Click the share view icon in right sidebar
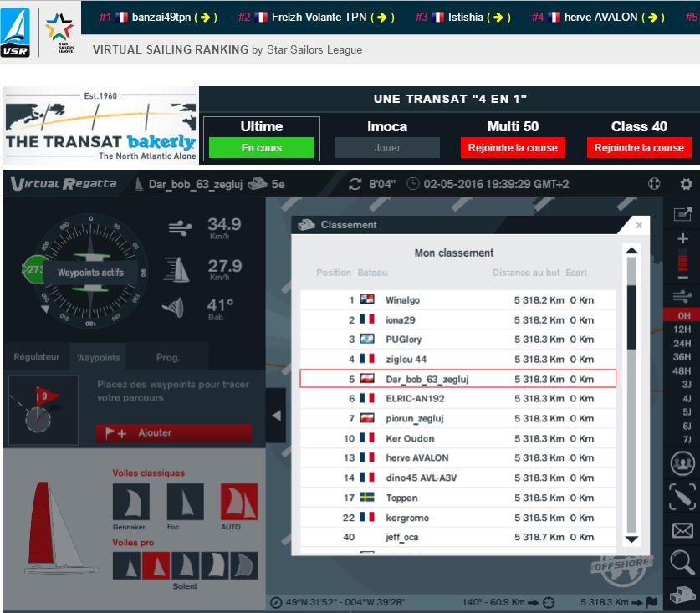The height and width of the screenshot is (613, 700). (x=682, y=214)
